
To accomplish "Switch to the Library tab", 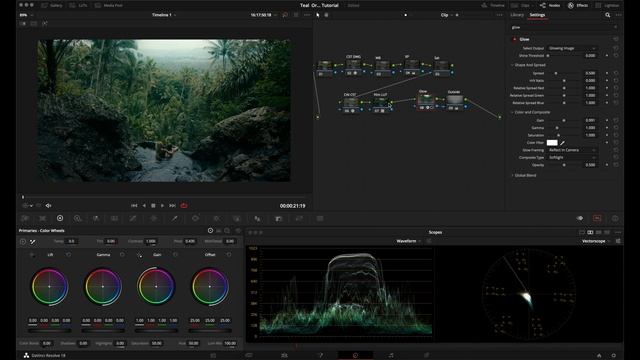I will [517, 15].
